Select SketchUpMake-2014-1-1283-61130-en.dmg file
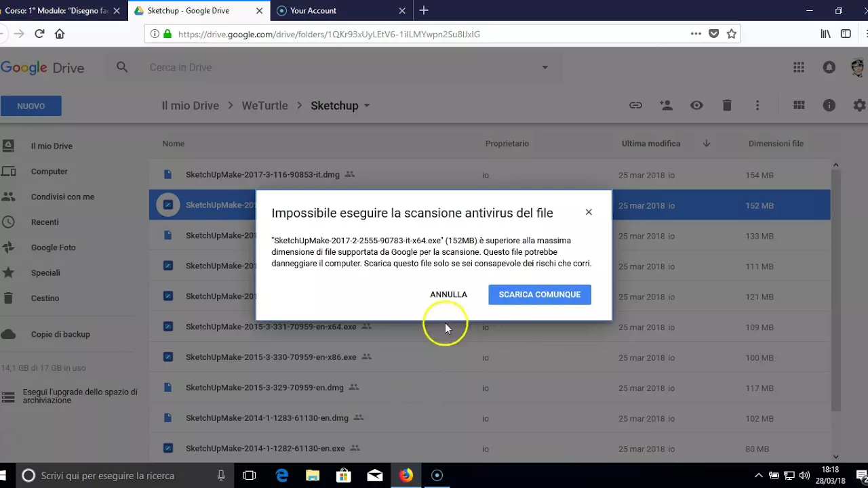The width and height of the screenshot is (868, 488). tap(490, 418)
